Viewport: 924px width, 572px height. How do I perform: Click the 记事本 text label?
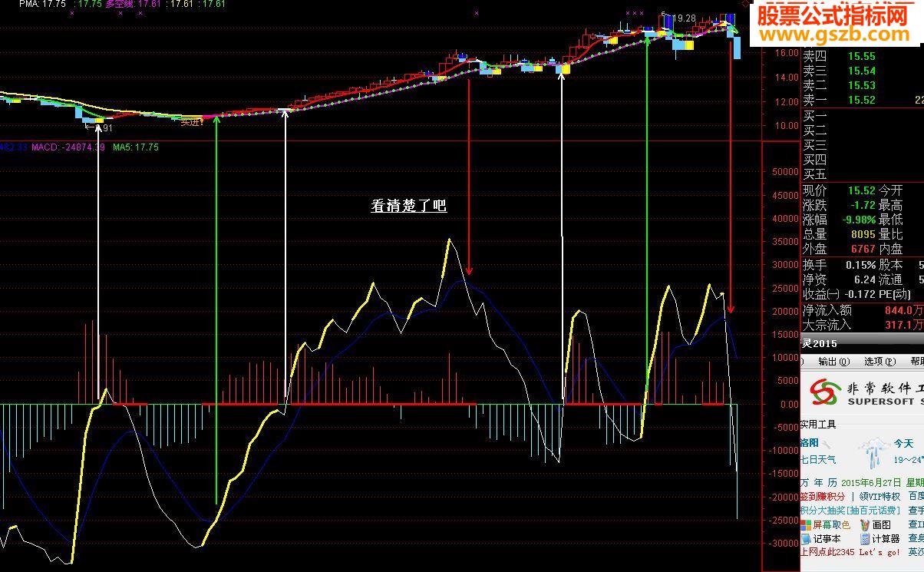pyautogui.click(x=827, y=539)
